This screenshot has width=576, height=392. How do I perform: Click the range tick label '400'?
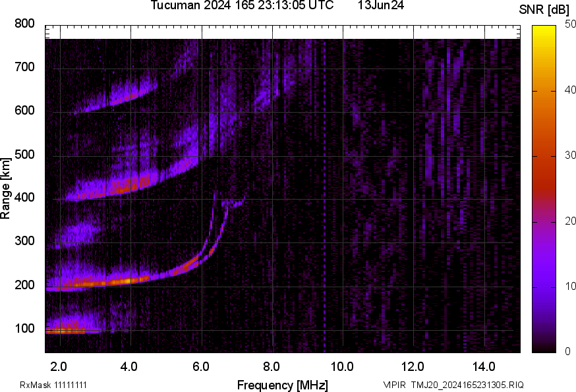(x=24, y=198)
